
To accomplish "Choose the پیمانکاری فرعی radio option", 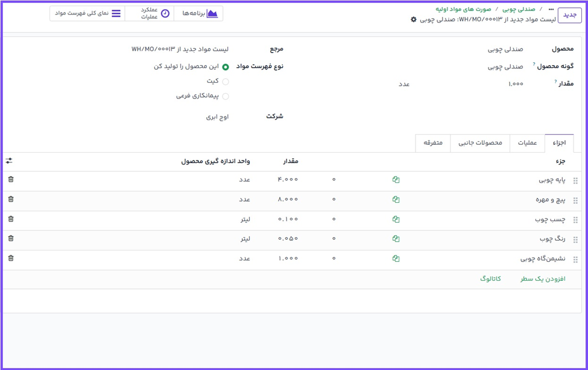I will (x=226, y=97).
